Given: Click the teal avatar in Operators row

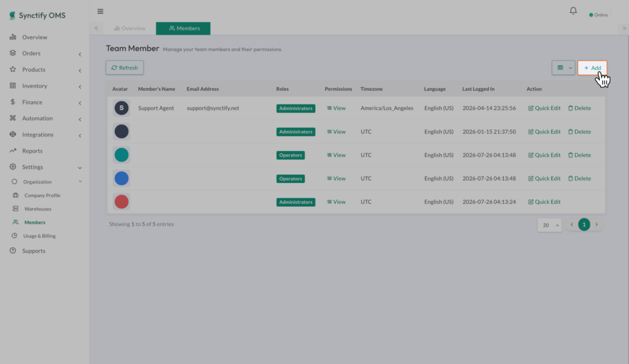Looking at the screenshot, I should (x=122, y=155).
